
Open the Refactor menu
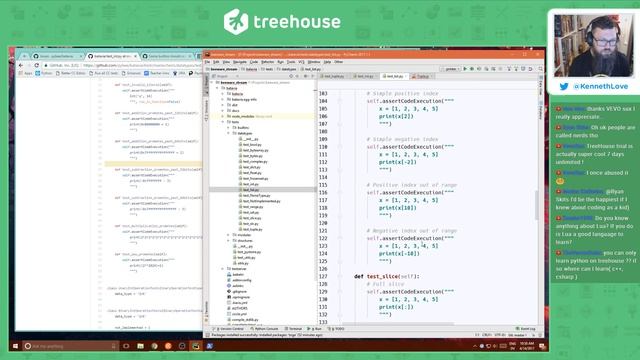[267, 62]
